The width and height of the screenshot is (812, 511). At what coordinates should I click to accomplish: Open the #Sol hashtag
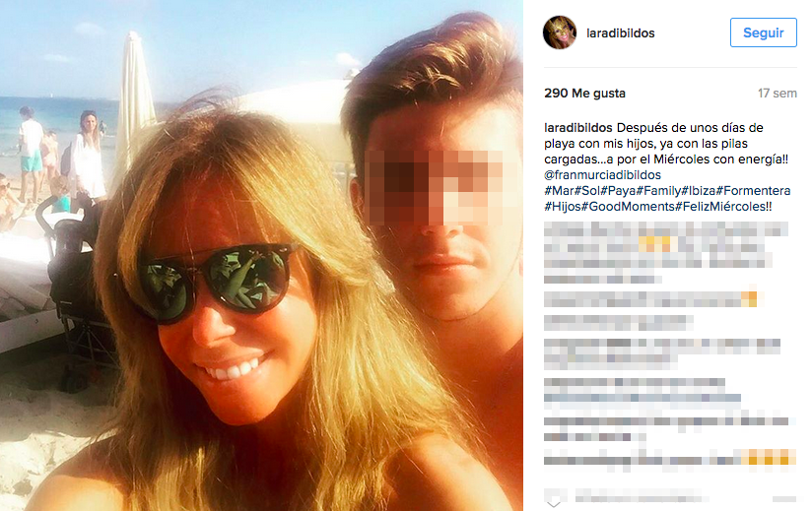click(587, 191)
